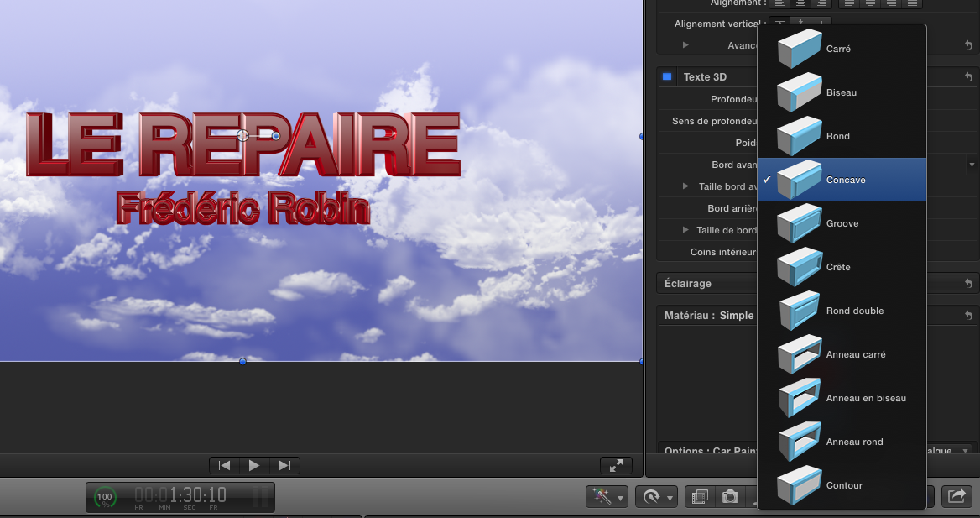Expand the Avancé disclosure triangle
This screenshot has width=980, height=518.
pos(685,45)
